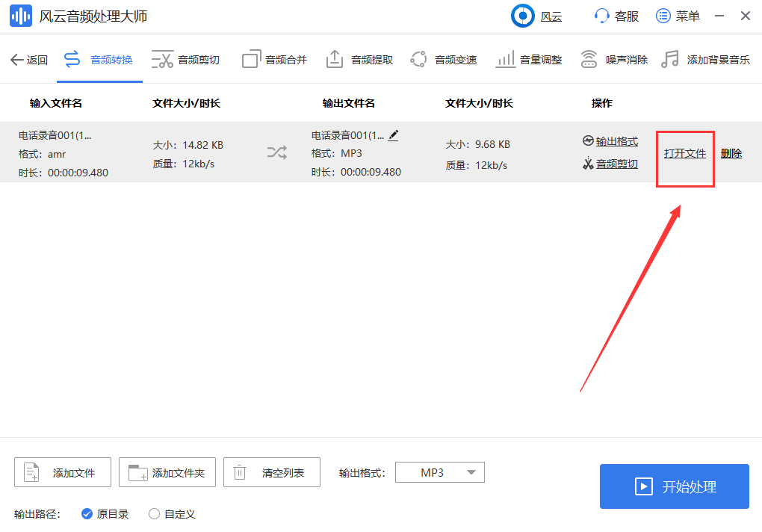This screenshot has height=532, width=762.
Task: Open the 音频合并 merge tool
Action: click(x=273, y=59)
